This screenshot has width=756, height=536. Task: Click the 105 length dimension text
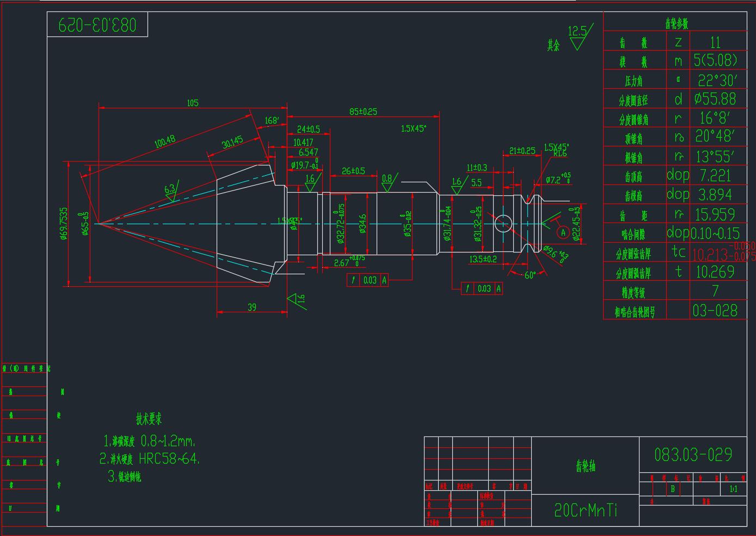coord(193,103)
